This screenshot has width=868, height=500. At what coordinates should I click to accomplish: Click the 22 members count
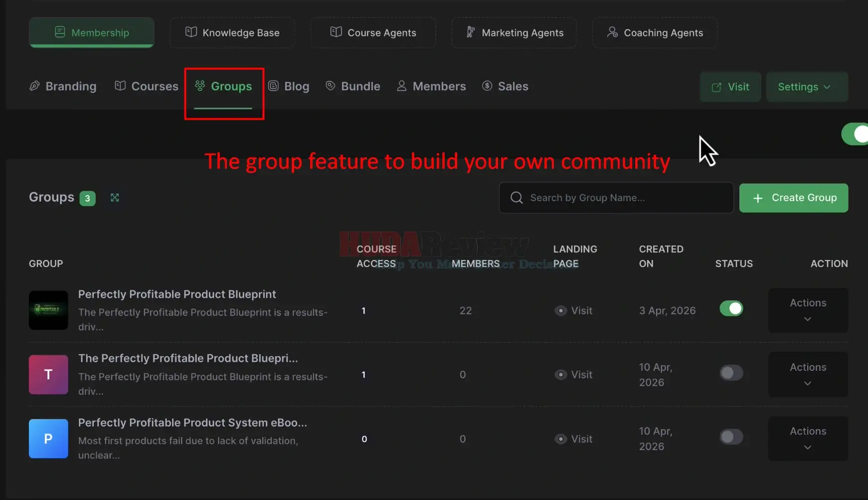[x=466, y=310]
